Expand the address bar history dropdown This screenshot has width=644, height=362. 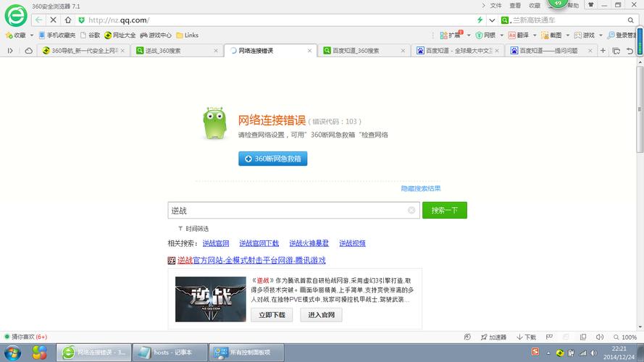pos(492,20)
